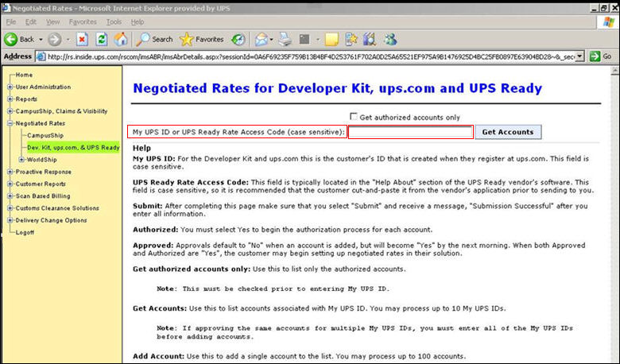
Task: Click the Mail envelope icon
Action: pos(261,39)
